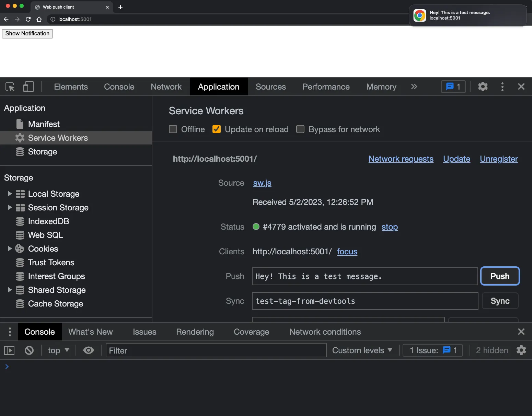This screenshot has height=416, width=532.
Task: Open the Rendering drawer tab
Action: pyautogui.click(x=195, y=332)
